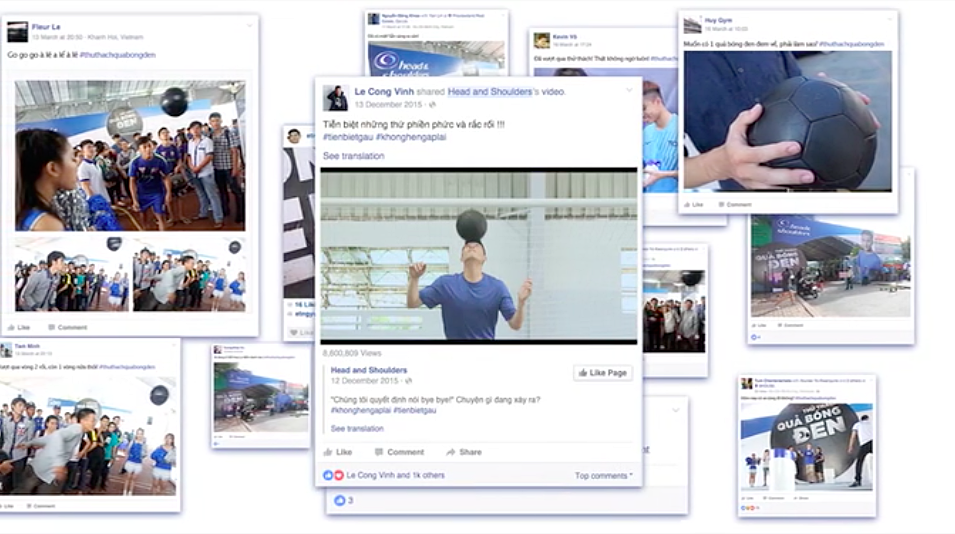Open Fleur Le's bottom-right small photo
Screen dimensions: 955x534
pos(189,274)
